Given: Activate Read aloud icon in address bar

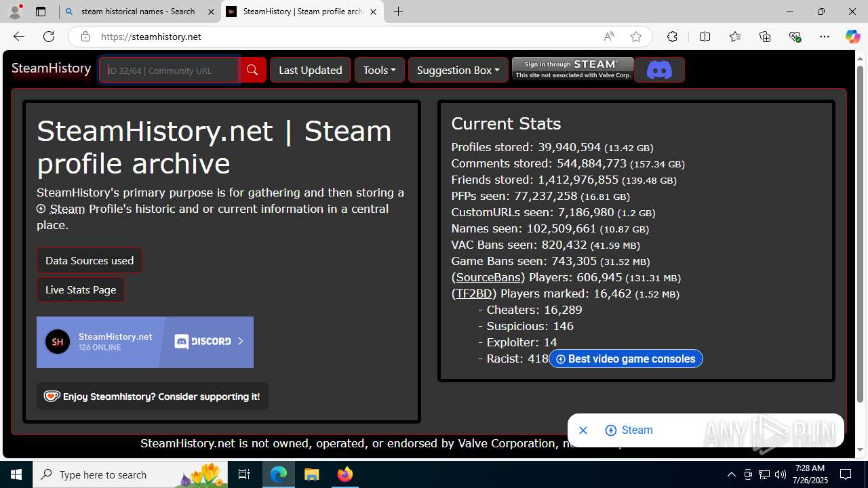Looking at the screenshot, I should point(609,37).
